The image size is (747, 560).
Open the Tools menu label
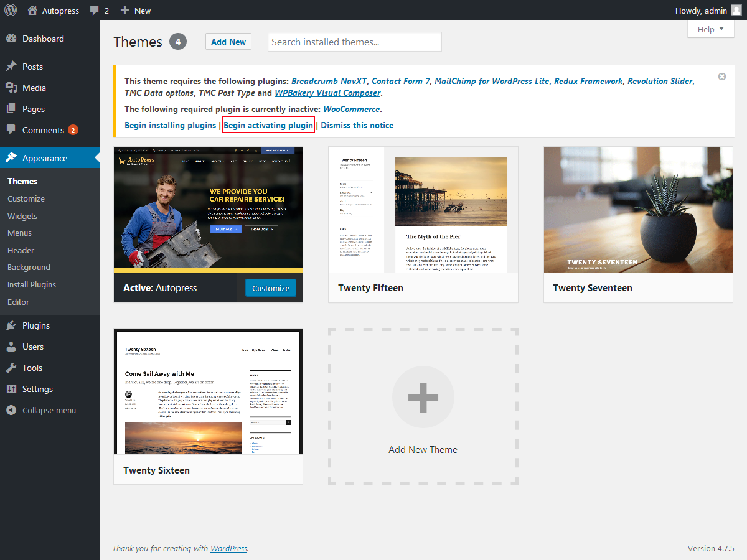pos(32,368)
